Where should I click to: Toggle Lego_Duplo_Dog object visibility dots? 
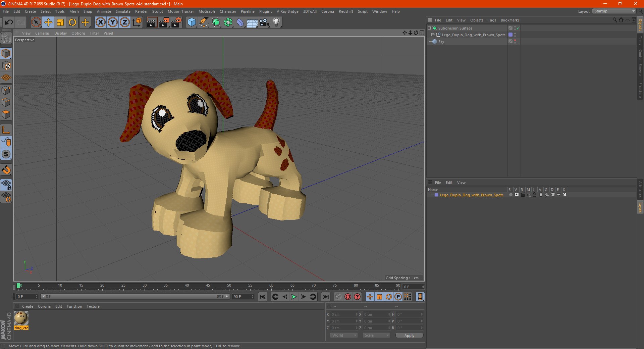click(x=515, y=35)
